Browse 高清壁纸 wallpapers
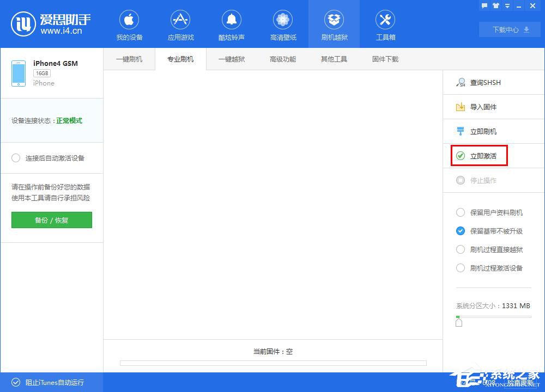Image resolution: width=545 pixels, height=392 pixels. 283,24
